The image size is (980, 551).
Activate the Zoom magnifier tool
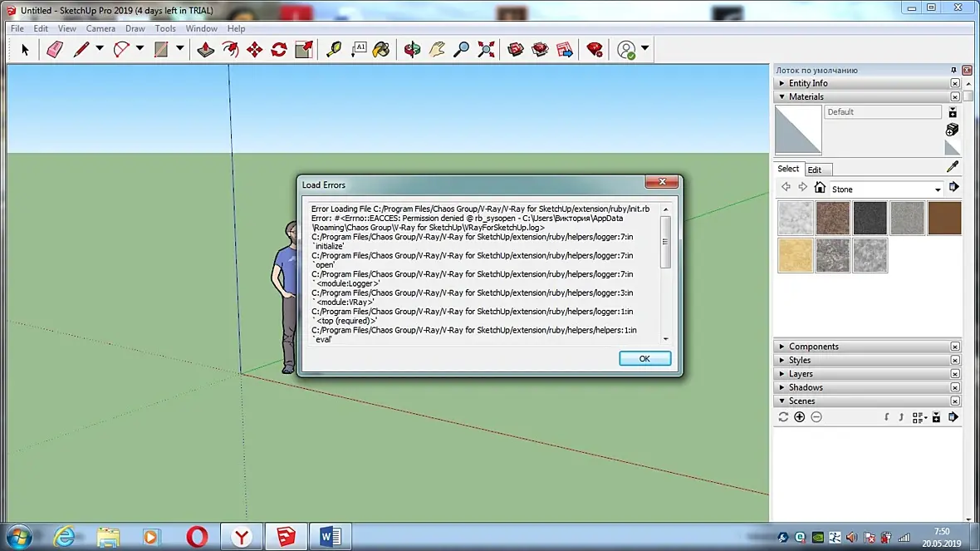click(x=461, y=49)
